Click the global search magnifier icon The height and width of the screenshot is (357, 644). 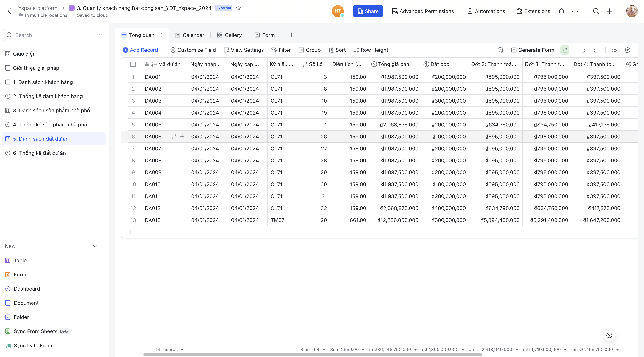tap(596, 11)
